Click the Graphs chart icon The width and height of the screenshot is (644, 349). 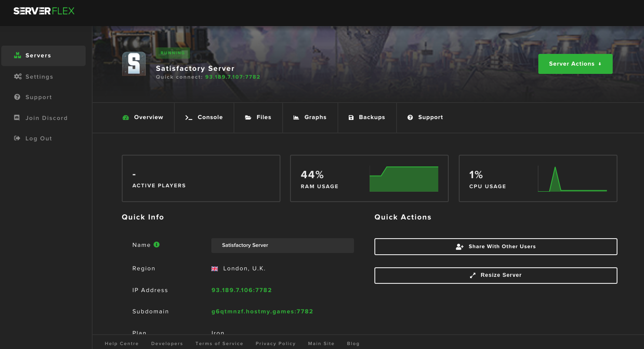[297, 117]
